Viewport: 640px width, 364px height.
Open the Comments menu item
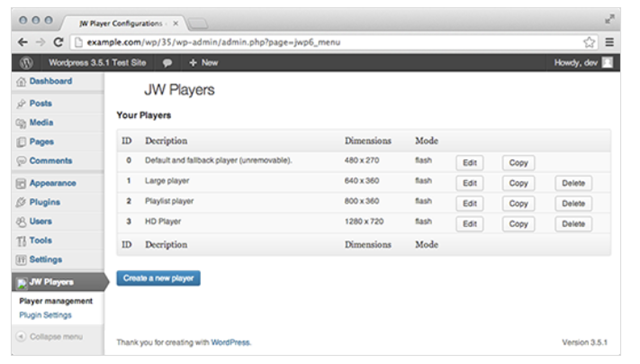pyautogui.click(x=51, y=161)
